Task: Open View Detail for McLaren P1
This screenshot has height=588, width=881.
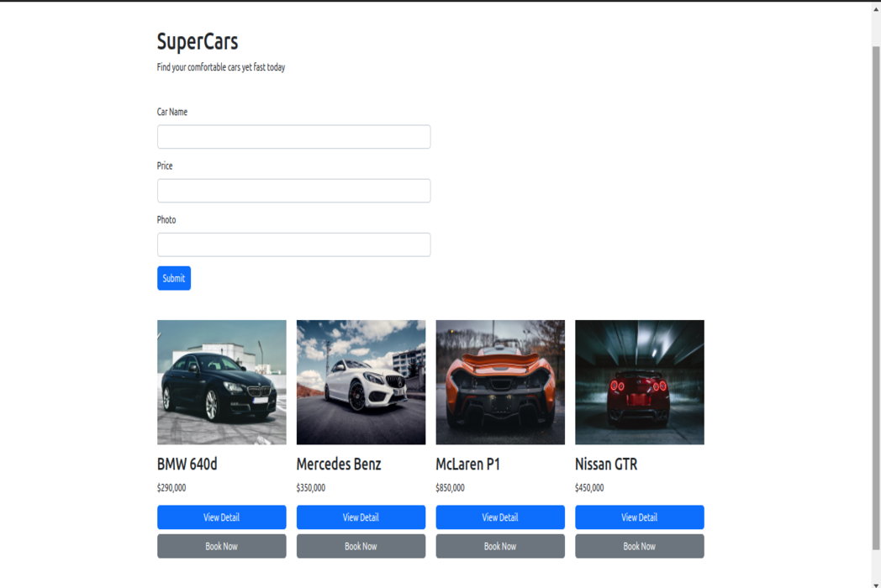Action: click(x=500, y=517)
